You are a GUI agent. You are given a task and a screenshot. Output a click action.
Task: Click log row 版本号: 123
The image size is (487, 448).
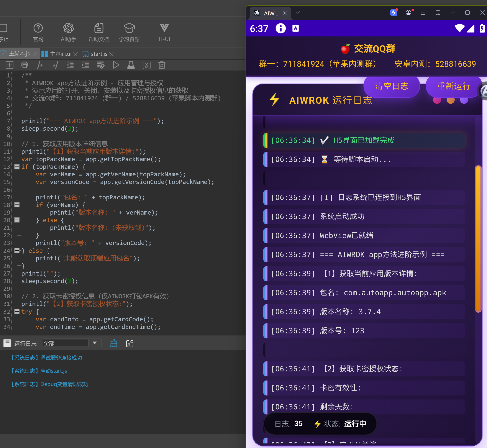point(364,331)
